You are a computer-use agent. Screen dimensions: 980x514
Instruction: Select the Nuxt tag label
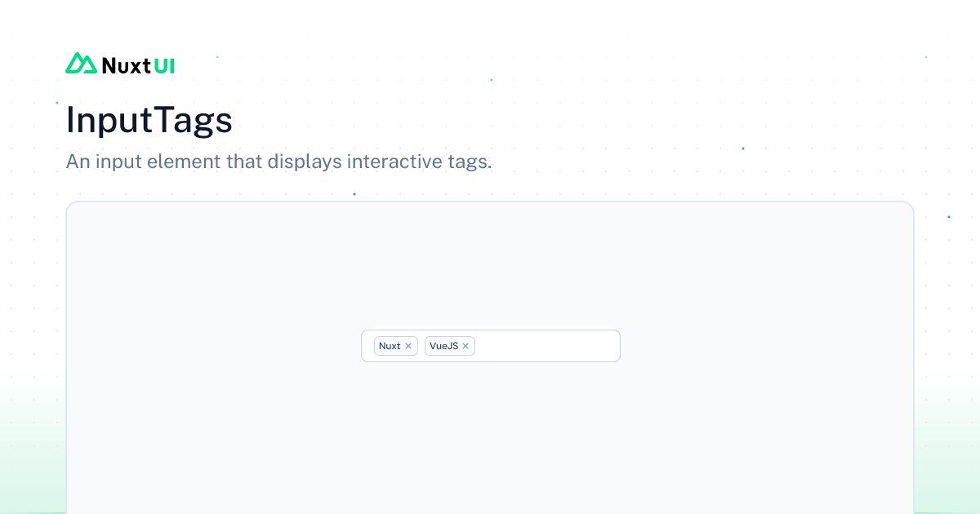point(390,346)
